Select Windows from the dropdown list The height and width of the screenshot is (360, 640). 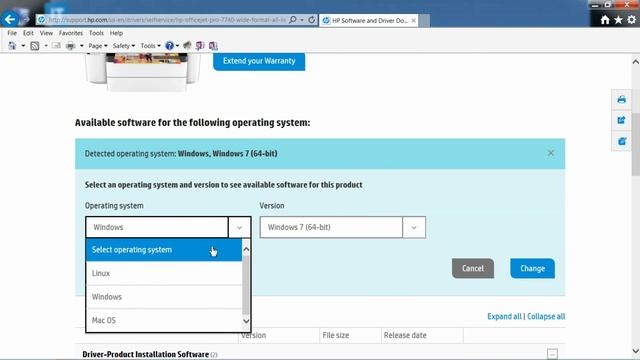tap(164, 297)
